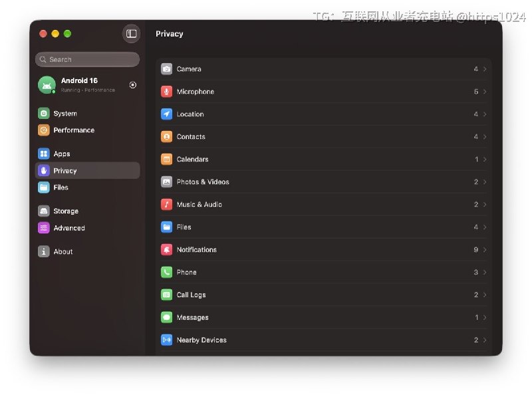Click the Messages bubble icon

coord(167,317)
